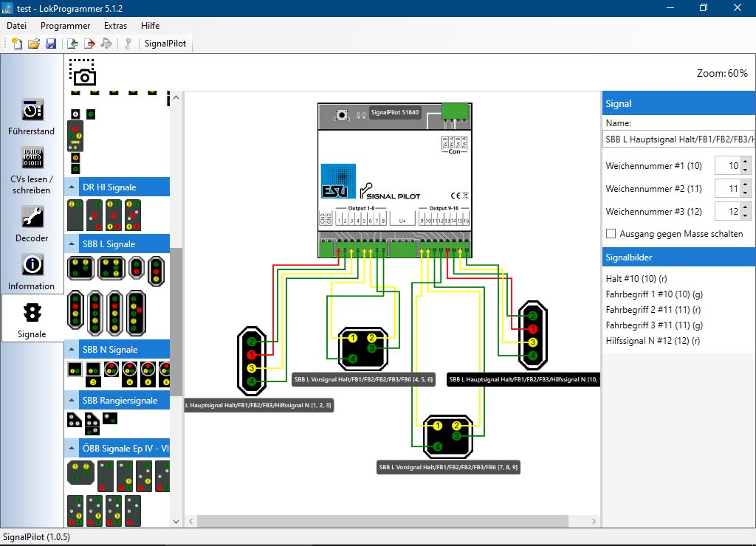Click the canvas horizontal scrollbar thumb
This screenshot has height=546, width=756.
[x=382, y=521]
